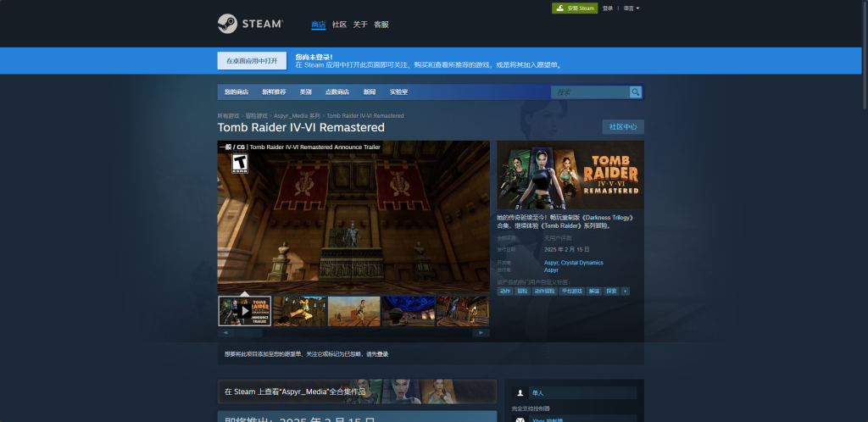This screenshot has height=422, width=868.
Task: Select the desert running Lara thumbnail
Action: [353, 311]
